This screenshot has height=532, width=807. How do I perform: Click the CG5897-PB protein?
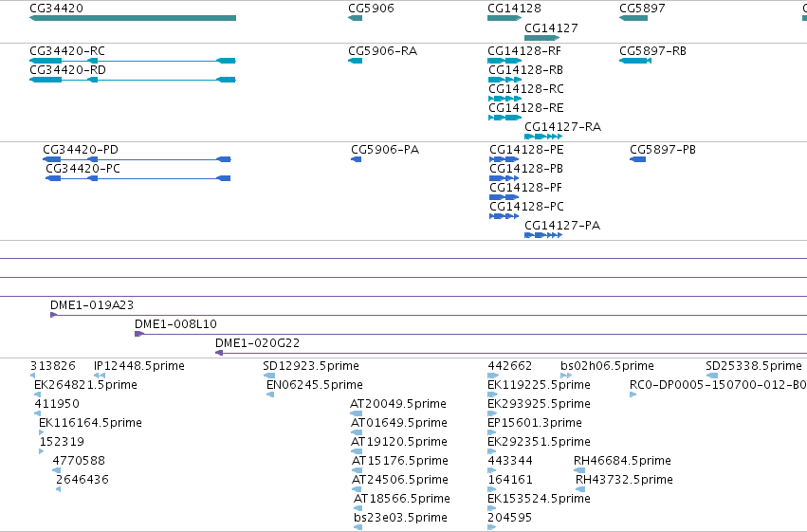pyautogui.click(x=637, y=159)
